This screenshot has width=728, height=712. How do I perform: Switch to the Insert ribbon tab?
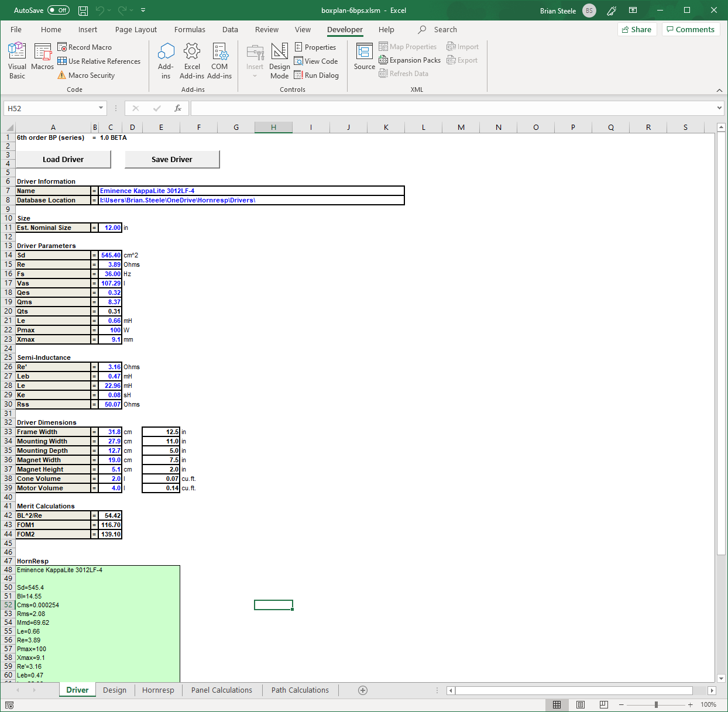coord(88,29)
